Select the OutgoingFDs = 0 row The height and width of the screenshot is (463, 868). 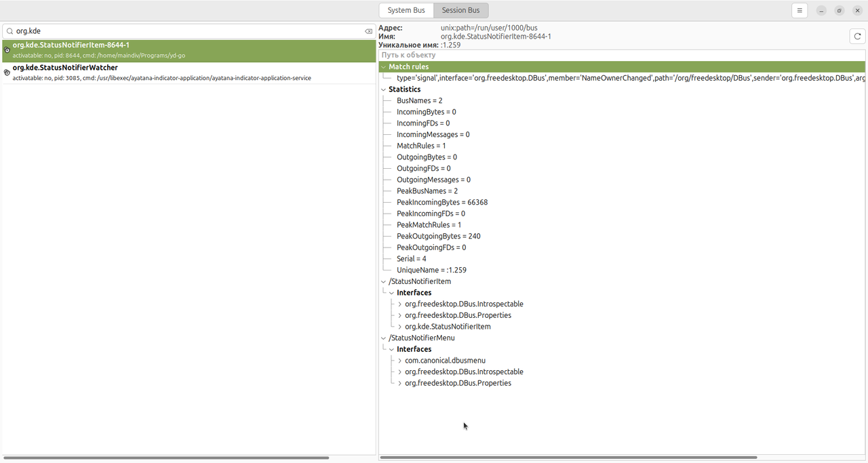(622, 168)
